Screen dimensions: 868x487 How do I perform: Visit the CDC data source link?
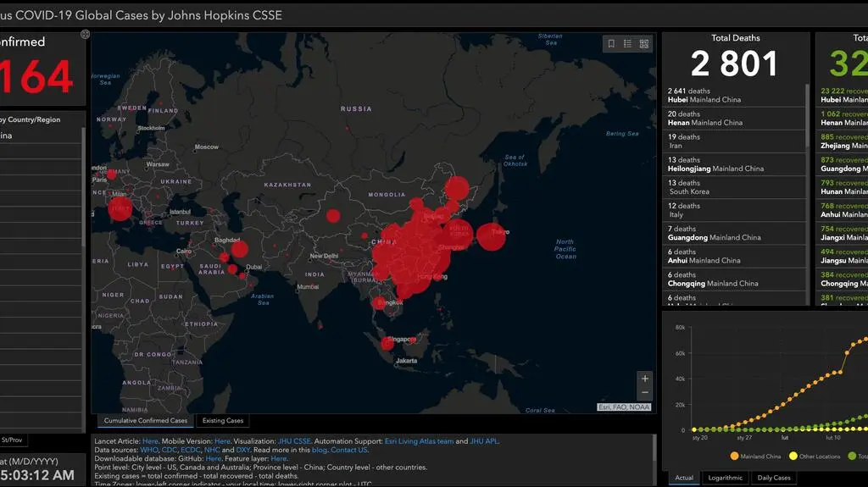pos(169,450)
